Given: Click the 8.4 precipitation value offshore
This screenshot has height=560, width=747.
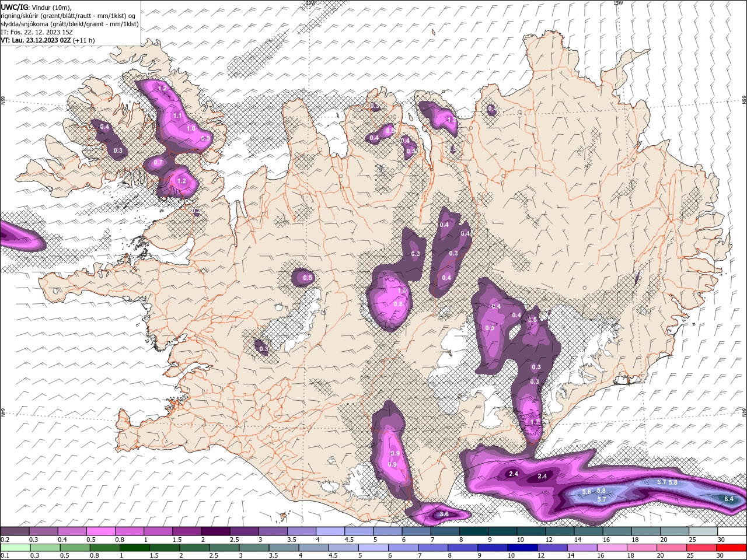Looking at the screenshot, I should [x=729, y=499].
